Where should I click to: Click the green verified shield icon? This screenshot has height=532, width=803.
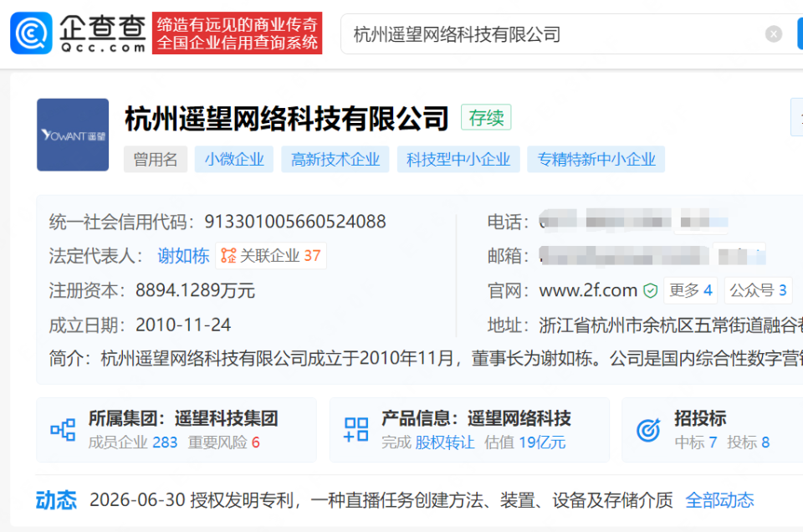pos(651,291)
